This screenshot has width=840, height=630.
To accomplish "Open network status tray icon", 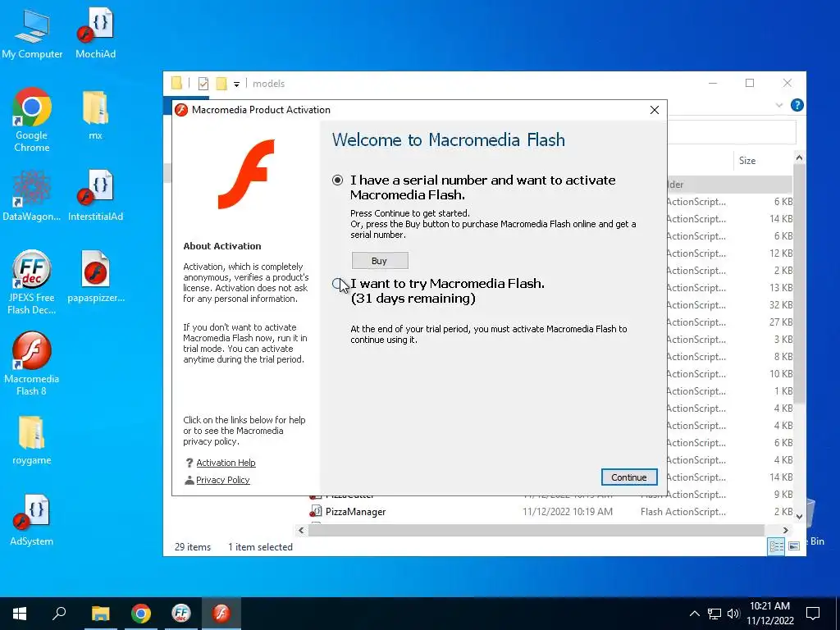I will (714, 614).
